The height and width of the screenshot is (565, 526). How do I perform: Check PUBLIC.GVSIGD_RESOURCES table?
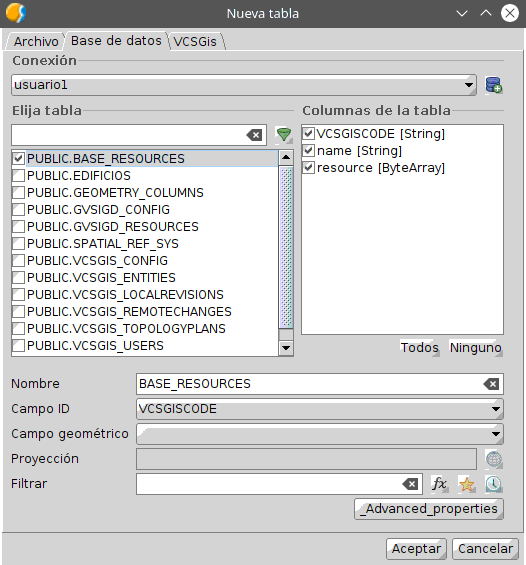tap(18, 226)
